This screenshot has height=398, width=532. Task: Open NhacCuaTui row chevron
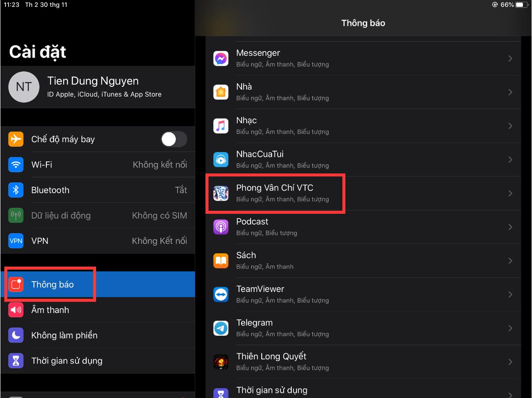click(x=510, y=159)
